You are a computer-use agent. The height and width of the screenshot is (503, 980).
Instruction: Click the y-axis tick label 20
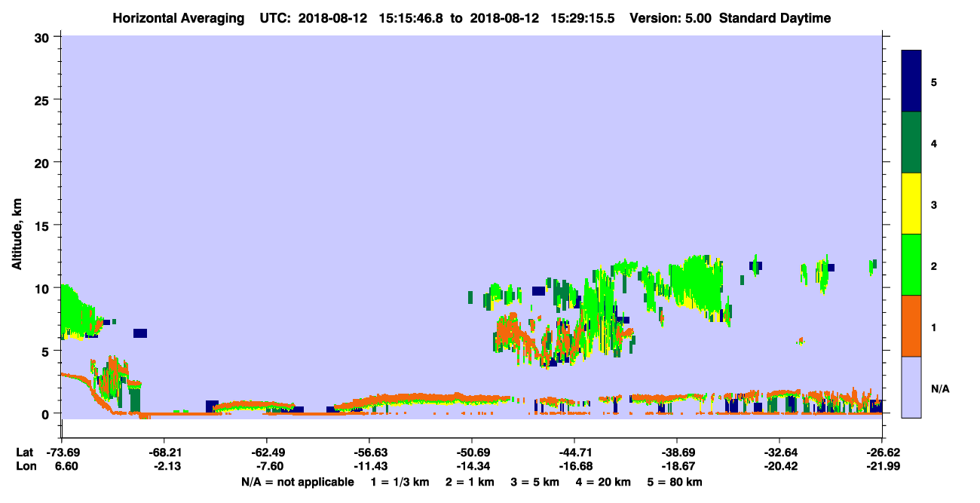click(x=44, y=162)
